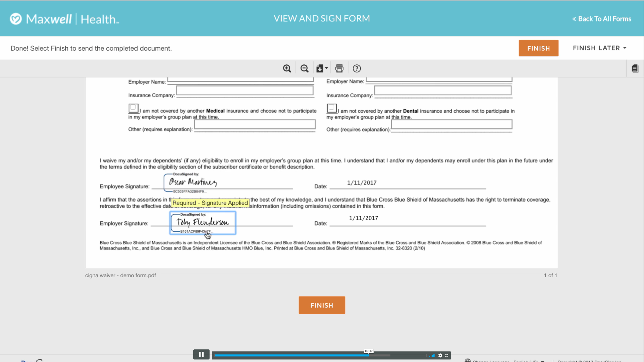
Task: Click the Maxwell Health heart logo
Action: click(16, 19)
